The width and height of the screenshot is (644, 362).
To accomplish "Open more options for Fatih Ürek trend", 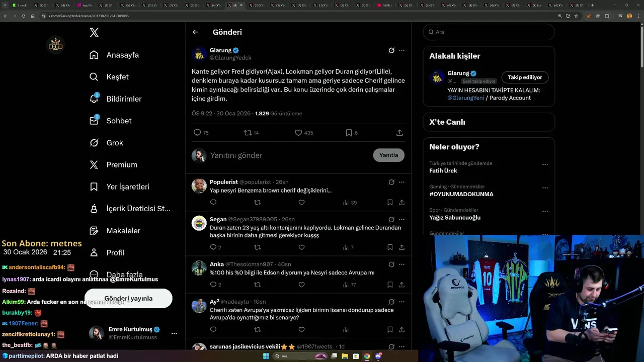I will tap(545, 164).
